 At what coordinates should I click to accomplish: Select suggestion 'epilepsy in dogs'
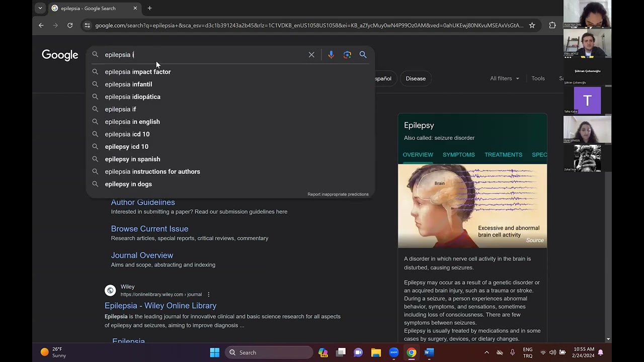coord(230,184)
